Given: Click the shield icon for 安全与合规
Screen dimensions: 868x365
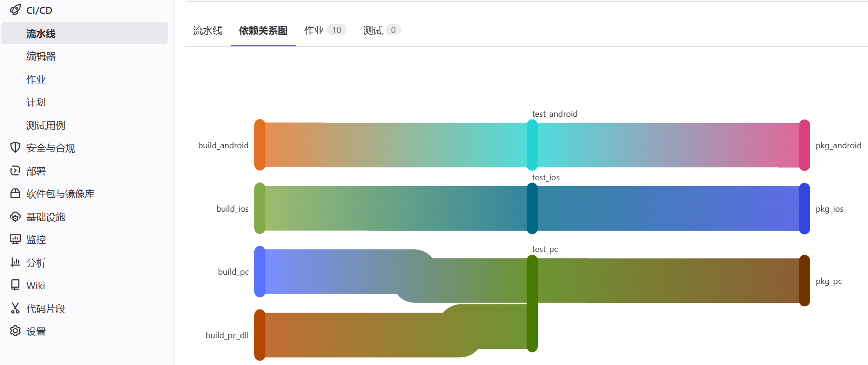Looking at the screenshot, I should tap(15, 148).
